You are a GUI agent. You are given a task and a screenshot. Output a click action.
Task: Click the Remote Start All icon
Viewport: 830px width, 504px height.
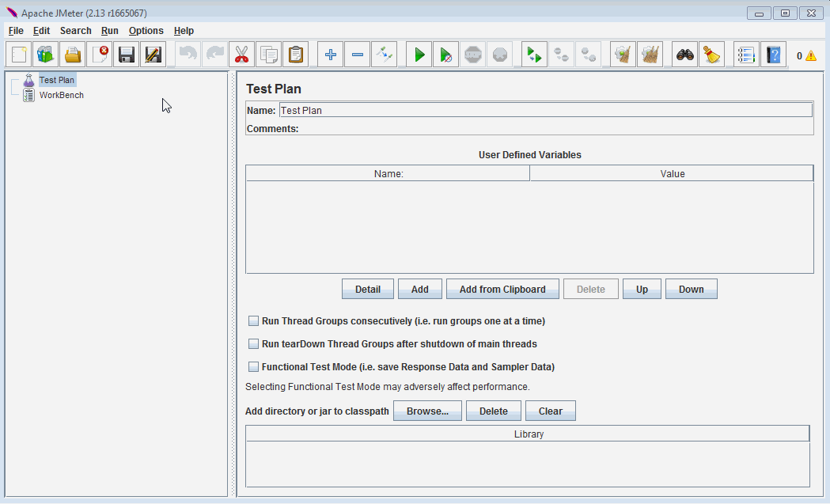click(x=535, y=55)
